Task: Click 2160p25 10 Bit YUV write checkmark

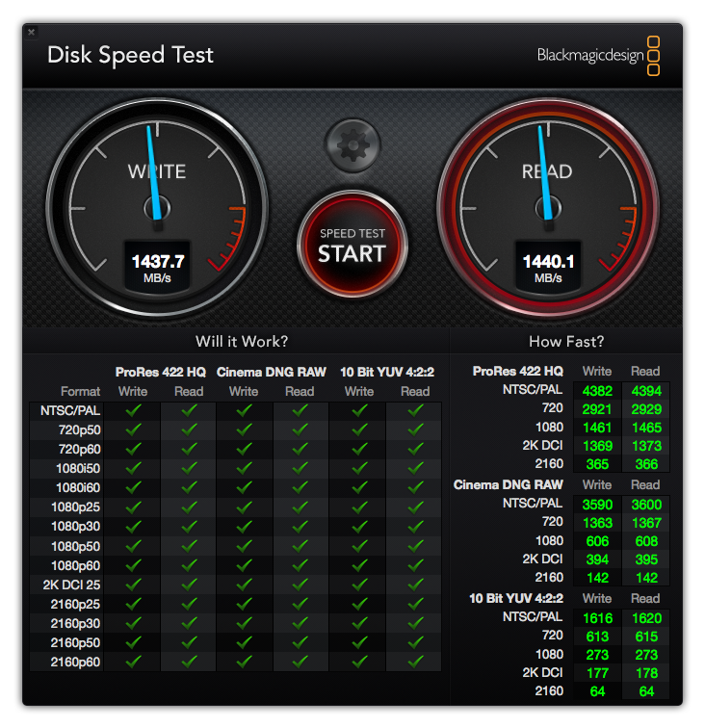Action: click(359, 604)
